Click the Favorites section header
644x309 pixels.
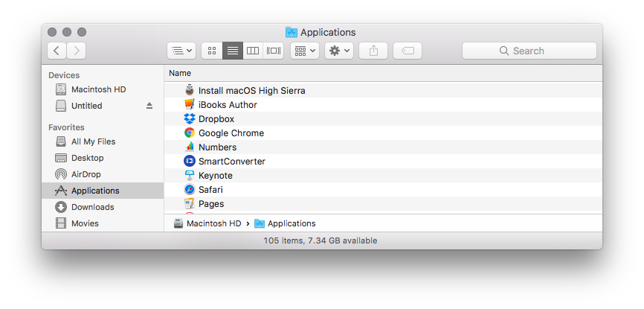[66, 127]
